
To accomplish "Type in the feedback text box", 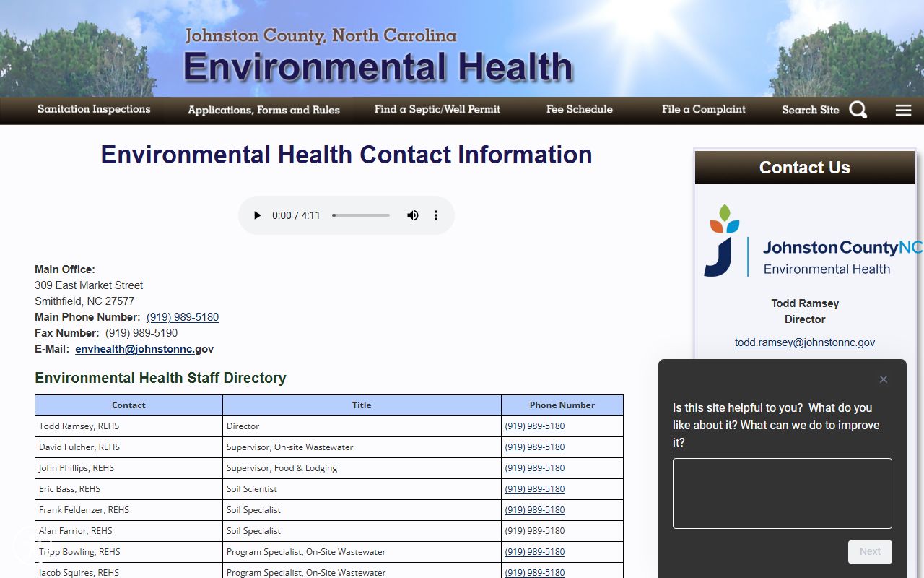I will (783, 493).
